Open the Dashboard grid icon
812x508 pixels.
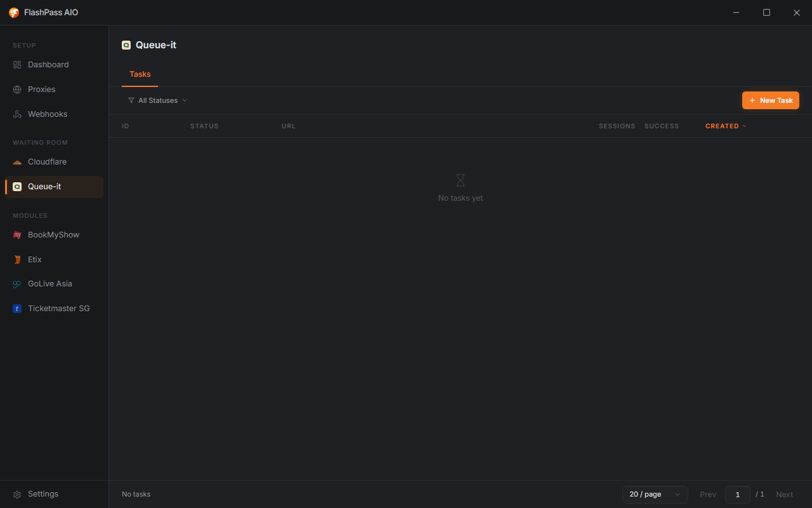click(17, 65)
